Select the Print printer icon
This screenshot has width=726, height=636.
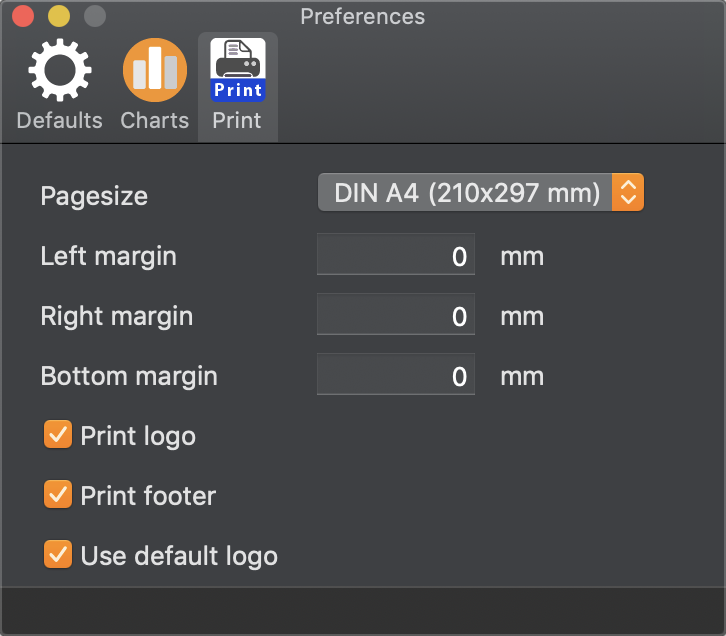tap(238, 70)
